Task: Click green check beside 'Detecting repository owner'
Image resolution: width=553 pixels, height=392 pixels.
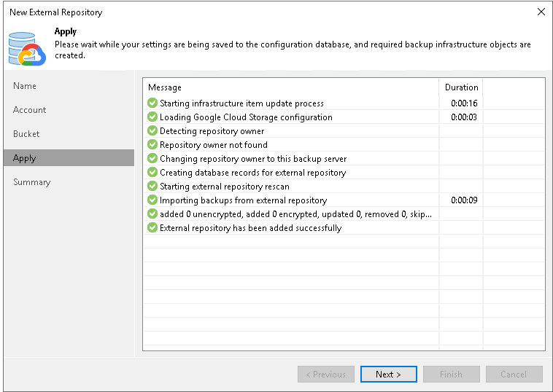Action: tap(152, 131)
